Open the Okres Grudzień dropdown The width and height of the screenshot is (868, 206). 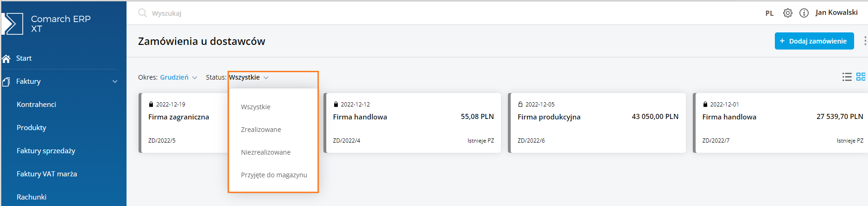(178, 77)
